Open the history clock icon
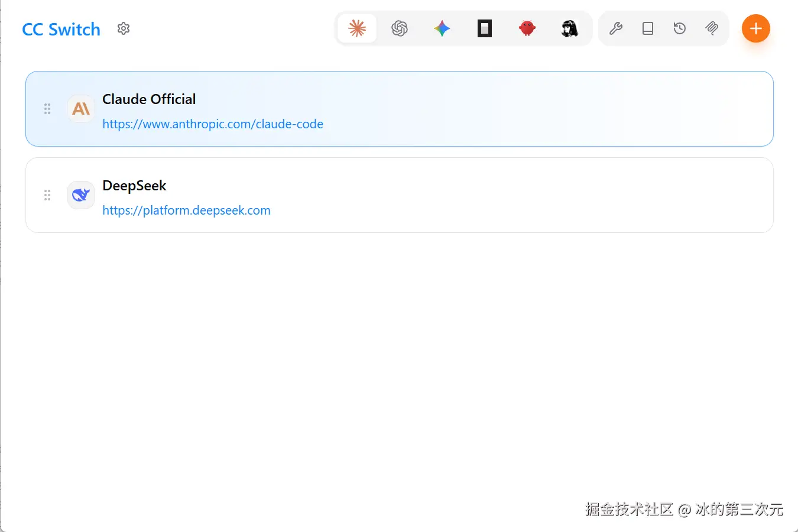The width and height of the screenshot is (798, 532). (680, 28)
